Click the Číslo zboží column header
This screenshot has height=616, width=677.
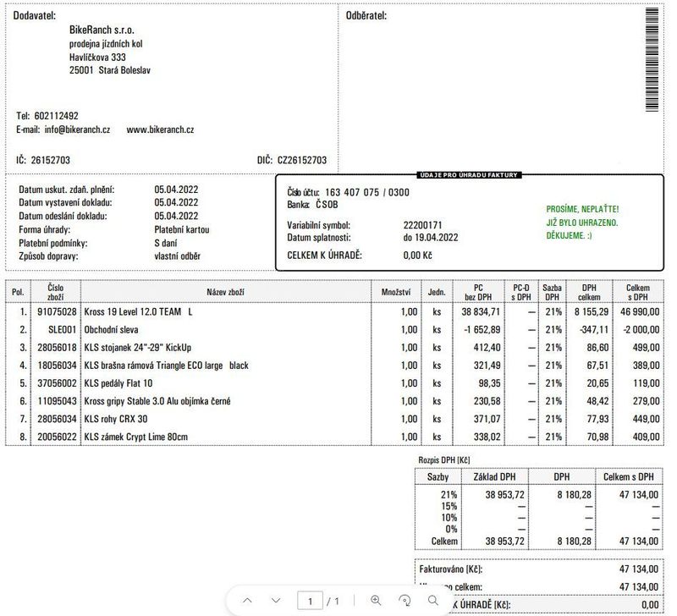(x=56, y=292)
